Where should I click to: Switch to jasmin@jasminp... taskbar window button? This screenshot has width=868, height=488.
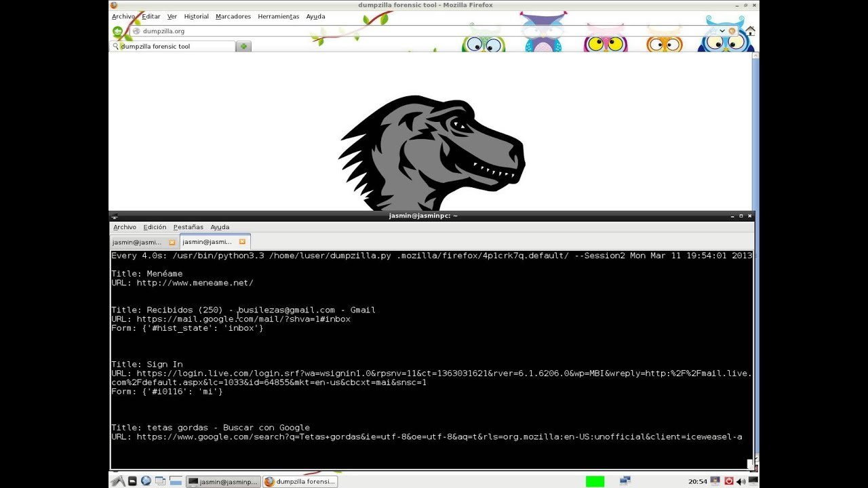[x=223, y=481]
